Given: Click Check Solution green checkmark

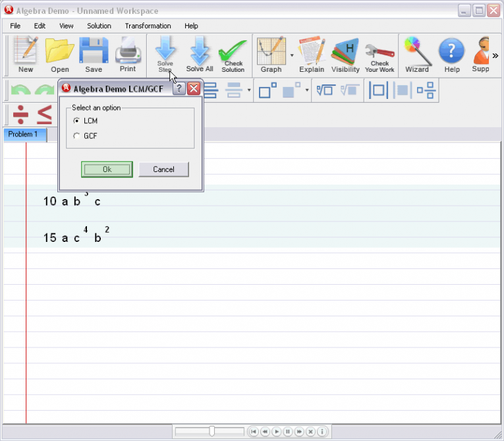Looking at the screenshot, I should click(x=233, y=55).
